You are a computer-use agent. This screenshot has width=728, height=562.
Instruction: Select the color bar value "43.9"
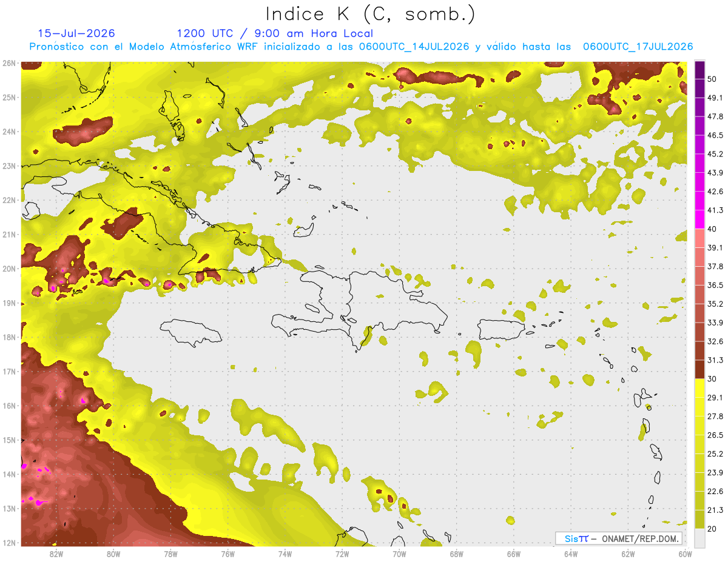point(716,173)
